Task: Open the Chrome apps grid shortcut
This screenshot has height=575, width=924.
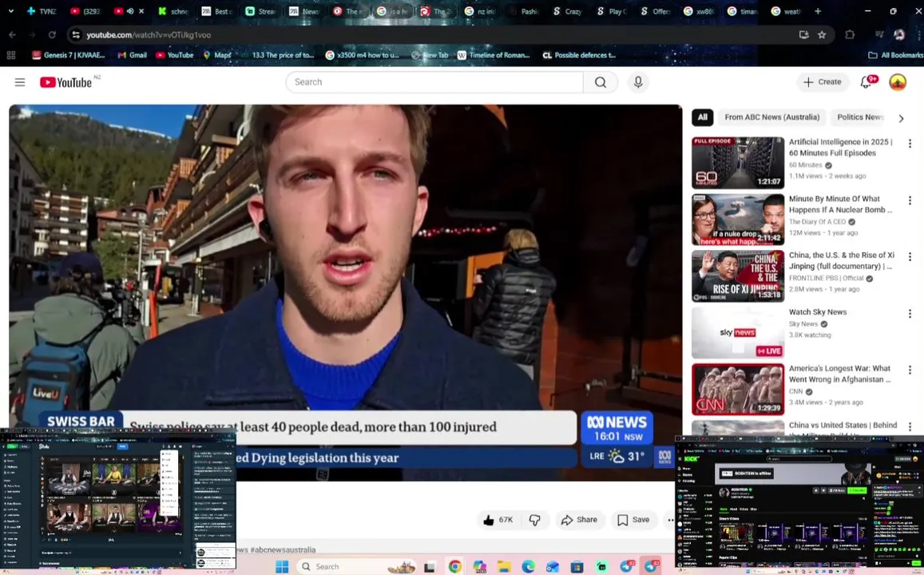Action: coord(10,55)
